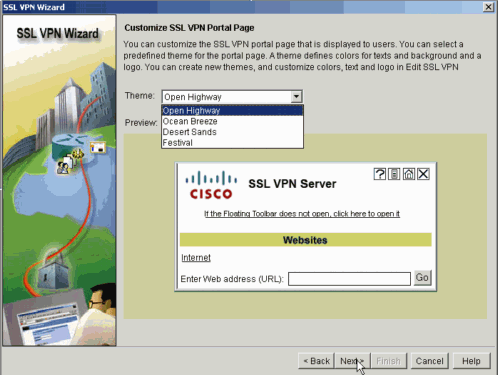Image resolution: width=498 pixels, height=375 pixels.
Task: Click the Floating Toolbar open link
Action: click(302, 214)
